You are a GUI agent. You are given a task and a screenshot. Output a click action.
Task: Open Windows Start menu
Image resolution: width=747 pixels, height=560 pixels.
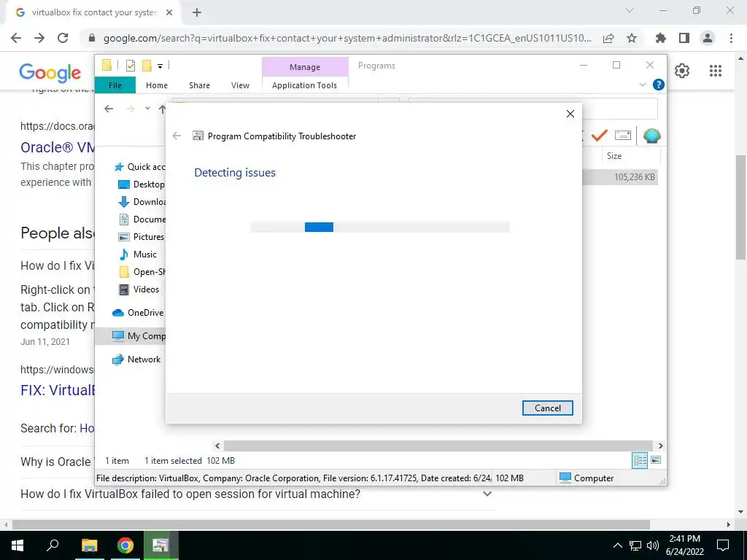pos(18,545)
